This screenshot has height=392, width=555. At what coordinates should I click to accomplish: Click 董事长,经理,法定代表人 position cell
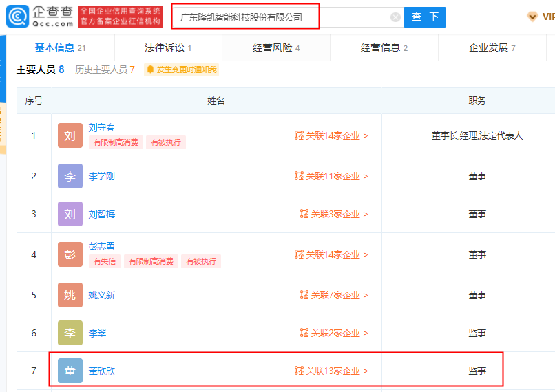[477, 135]
